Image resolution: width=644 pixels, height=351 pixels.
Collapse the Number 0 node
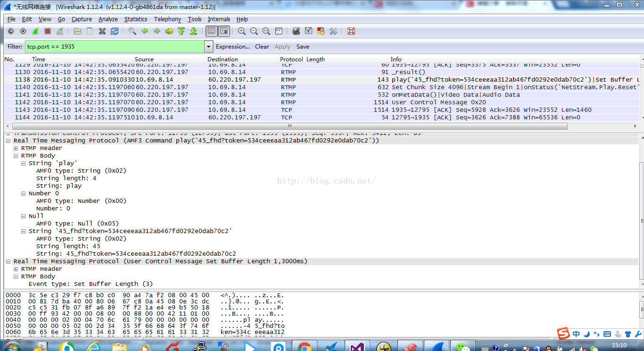(24, 193)
